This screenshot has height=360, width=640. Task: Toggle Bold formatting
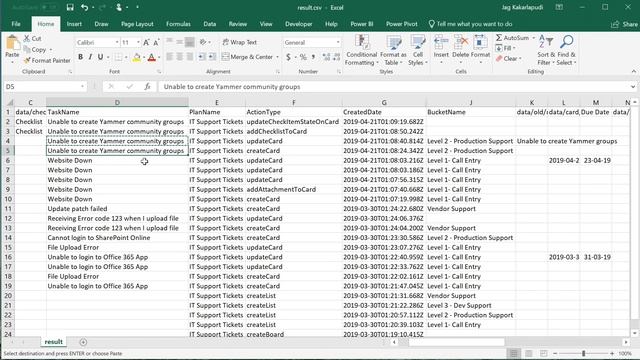point(80,57)
